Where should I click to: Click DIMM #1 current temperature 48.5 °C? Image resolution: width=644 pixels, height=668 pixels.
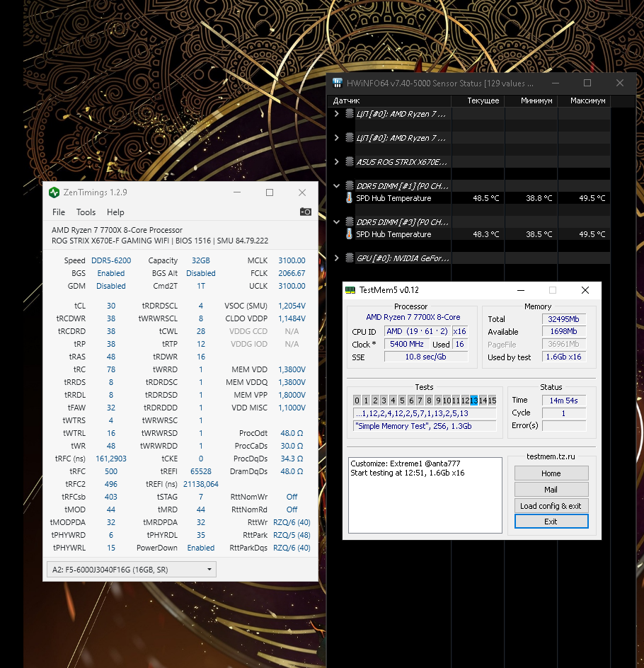click(486, 198)
